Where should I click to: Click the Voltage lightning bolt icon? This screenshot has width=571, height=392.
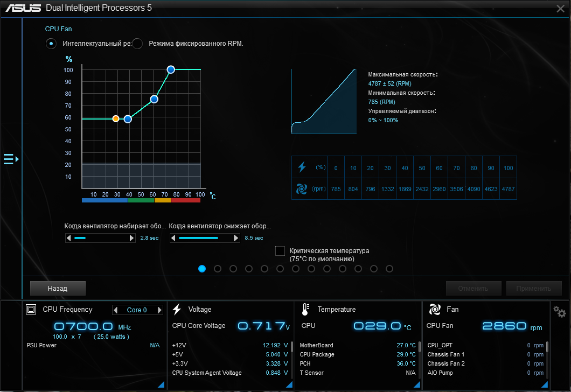pyautogui.click(x=177, y=310)
